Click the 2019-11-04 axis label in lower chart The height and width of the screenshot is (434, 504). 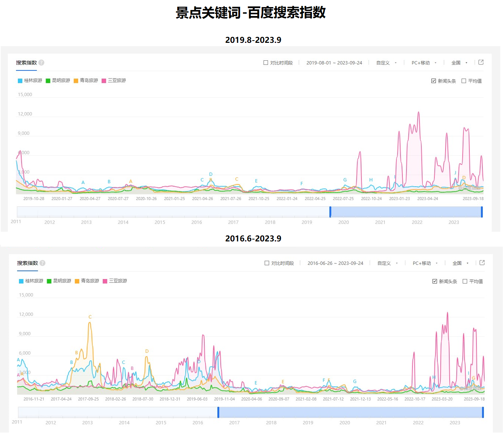point(224,399)
